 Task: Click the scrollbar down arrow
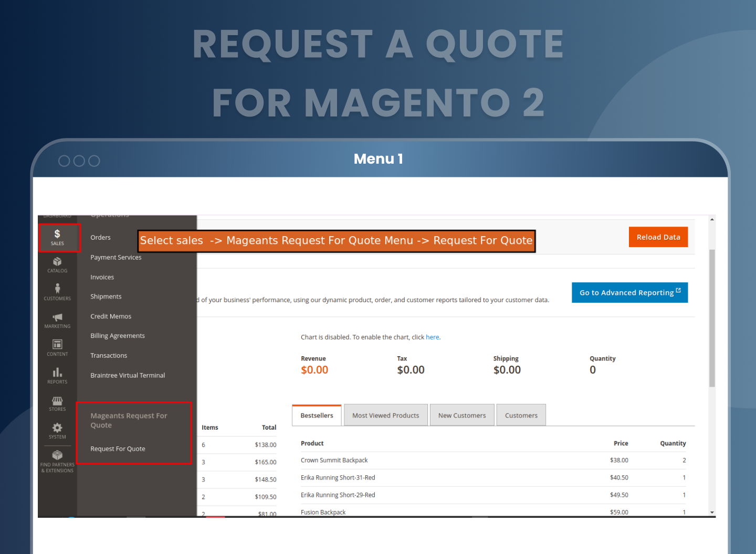712,512
